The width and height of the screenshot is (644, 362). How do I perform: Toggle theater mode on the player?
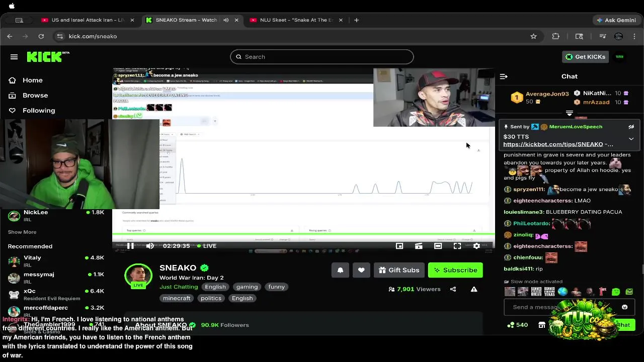pyautogui.click(x=438, y=246)
